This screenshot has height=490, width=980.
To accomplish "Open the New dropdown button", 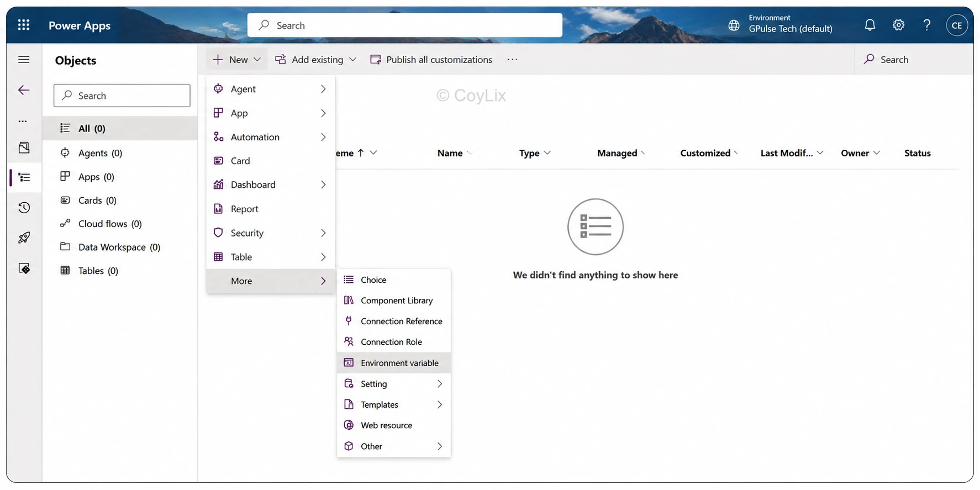I will point(236,60).
